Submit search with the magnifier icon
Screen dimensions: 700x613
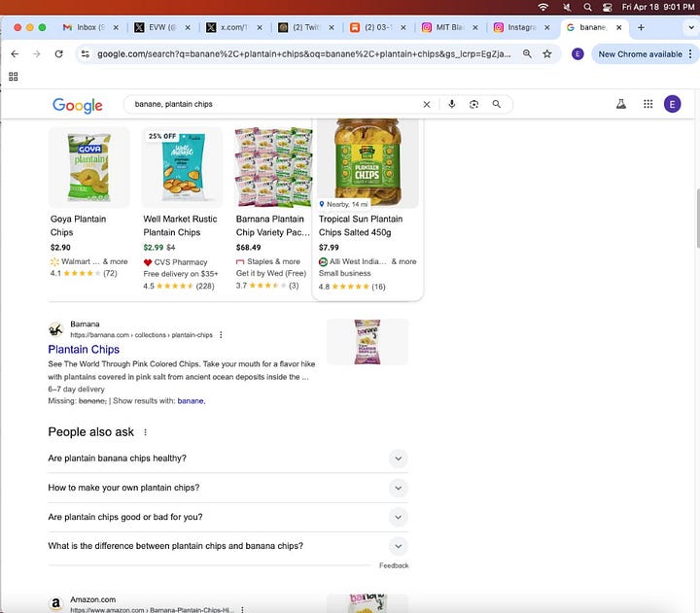pos(497,104)
